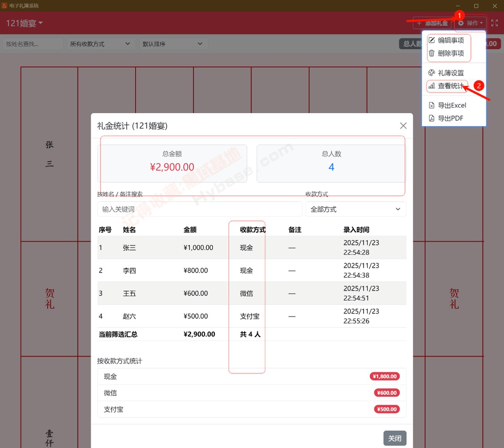Select 编辑事项 from the operations menu
The width and height of the screenshot is (504, 448).
point(451,40)
